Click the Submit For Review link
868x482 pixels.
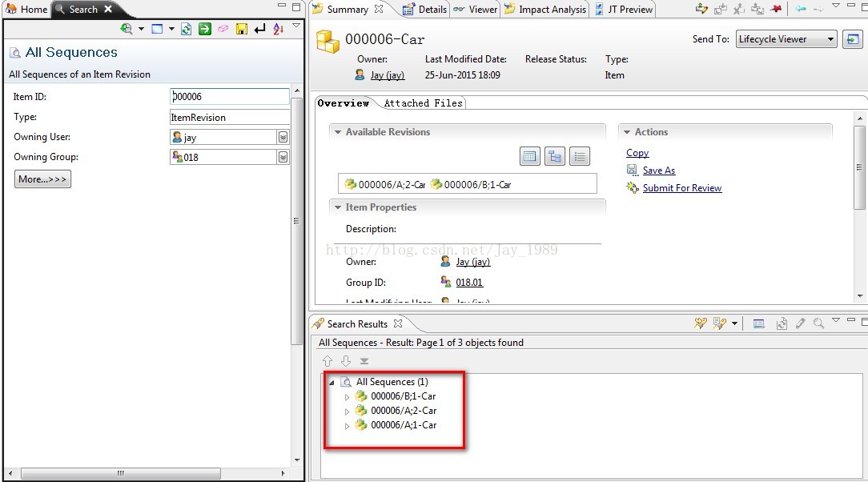tap(682, 188)
